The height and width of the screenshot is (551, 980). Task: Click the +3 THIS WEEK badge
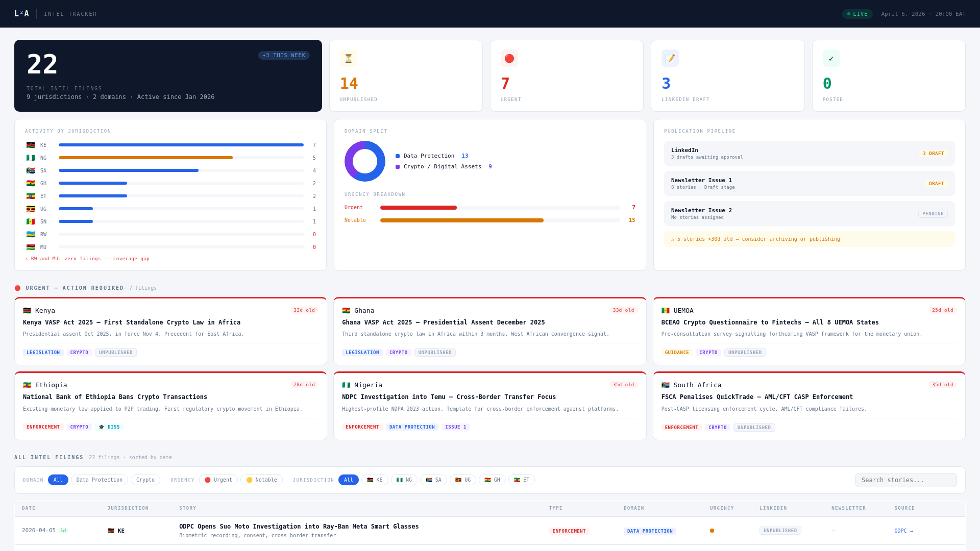284,55
